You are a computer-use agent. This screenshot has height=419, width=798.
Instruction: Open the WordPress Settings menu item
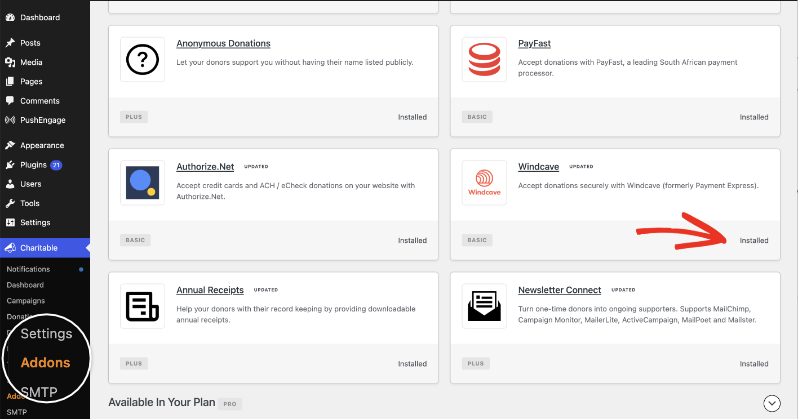coord(35,222)
